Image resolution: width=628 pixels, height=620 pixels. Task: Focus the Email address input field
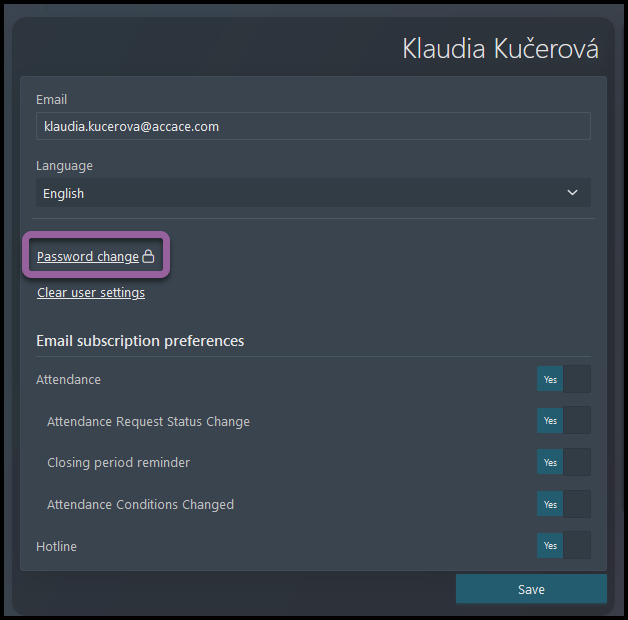313,126
